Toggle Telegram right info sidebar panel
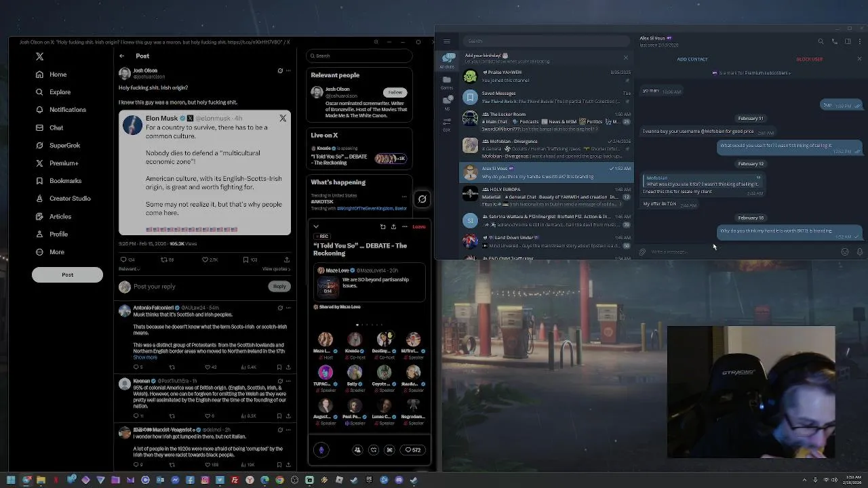 tap(848, 41)
